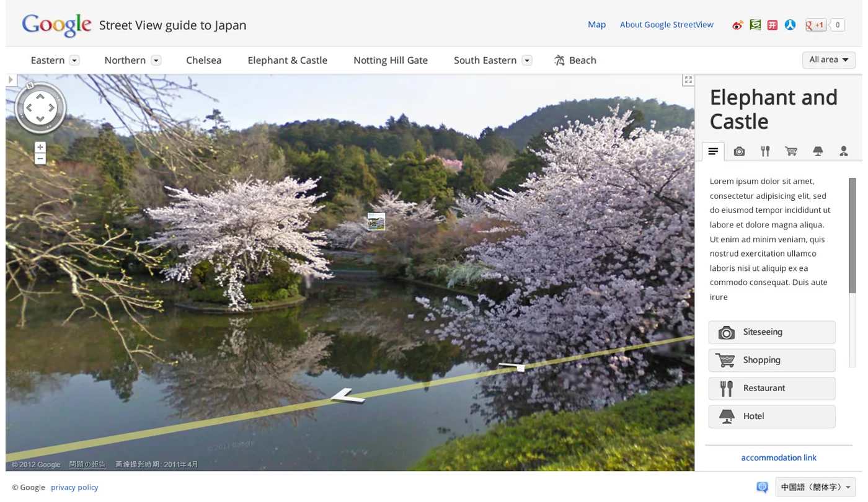
Task: Click the Google +1 button
Action: (815, 25)
